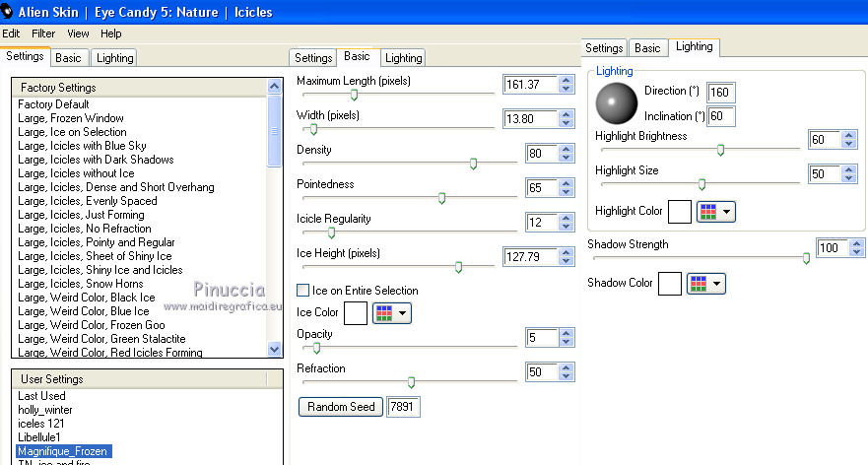Viewport: 868px width, 465px height.
Task: Select Magnifique_Frozen user setting
Action: click(x=62, y=451)
